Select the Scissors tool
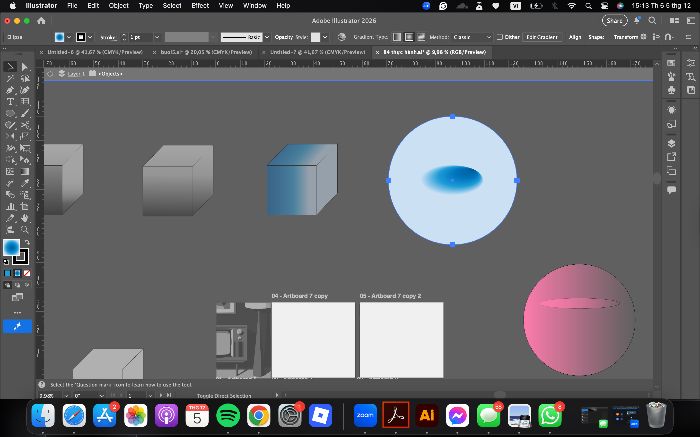 click(x=25, y=125)
